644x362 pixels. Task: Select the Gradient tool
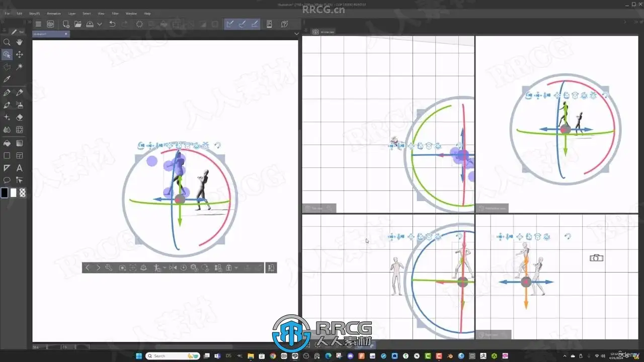point(20,143)
